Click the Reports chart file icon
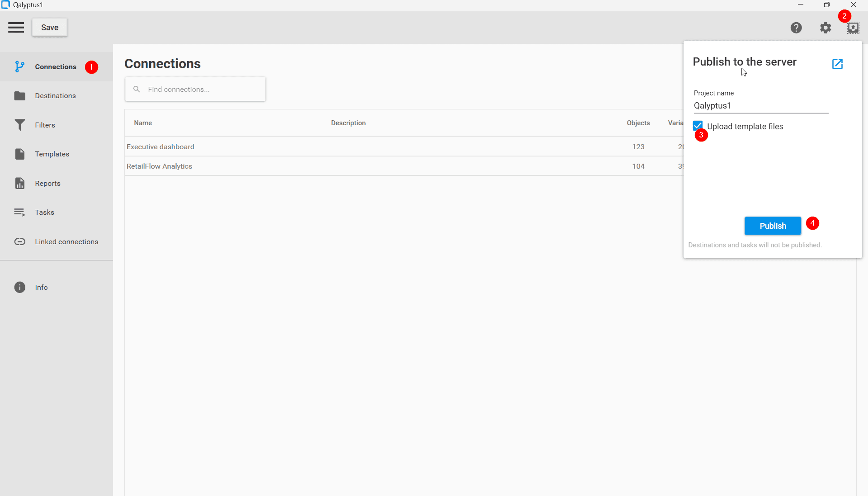Screen dimensions: 868x496 pos(19,184)
